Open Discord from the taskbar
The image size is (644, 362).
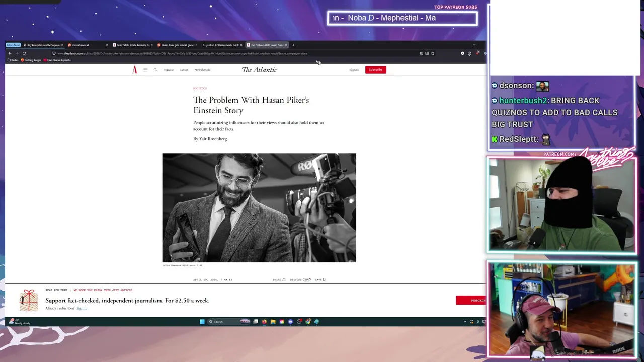coord(290,322)
